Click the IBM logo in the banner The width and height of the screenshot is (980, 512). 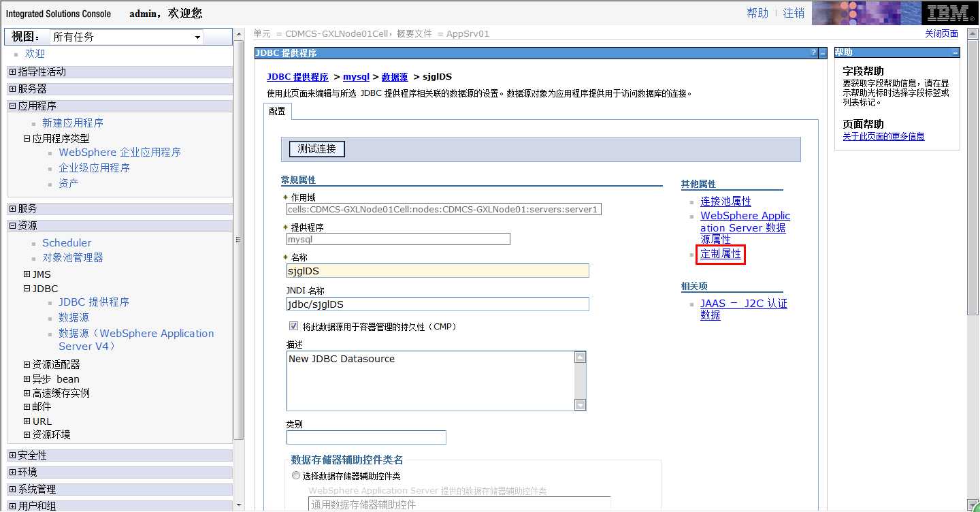click(x=949, y=13)
